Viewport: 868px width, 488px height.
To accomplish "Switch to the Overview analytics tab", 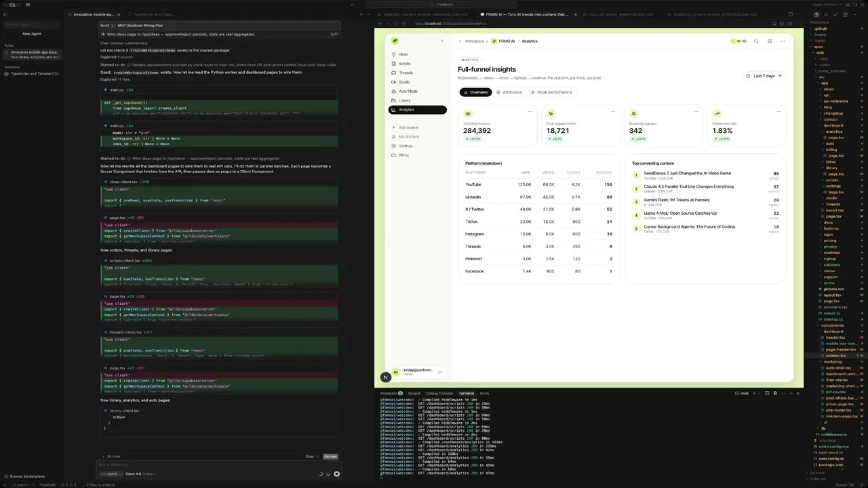I will tap(475, 92).
